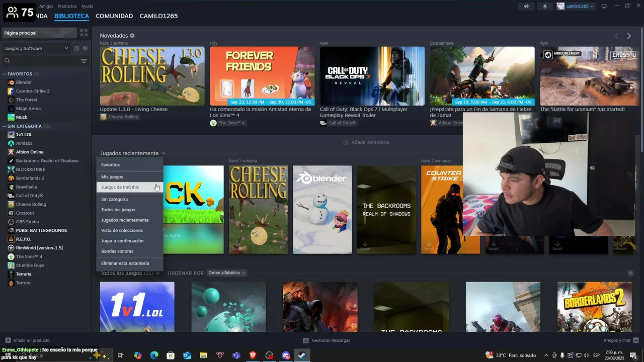Viewport: 644px width, 362px height.
Task: Open Microsoft Teams from taskbar
Action: coord(236,355)
